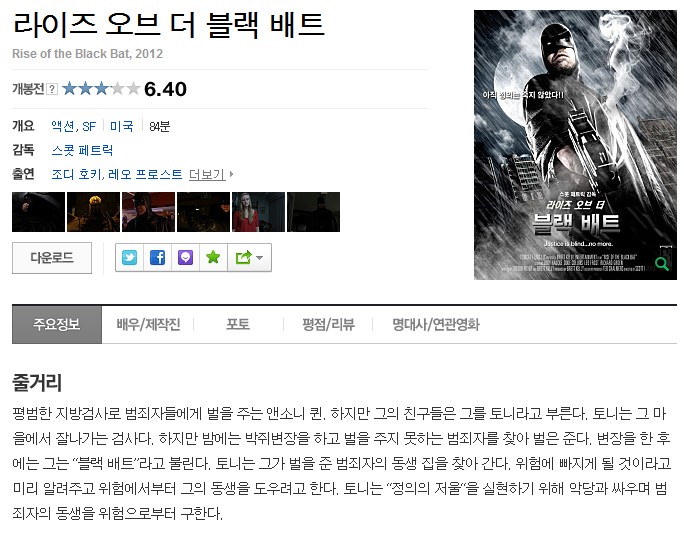Select the 평점/리뷰 tab

click(328, 324)
